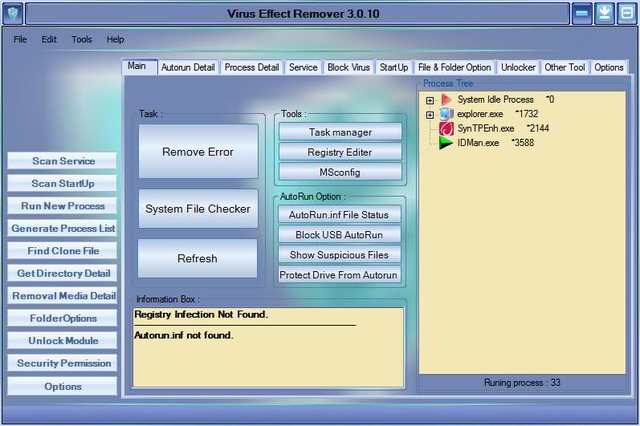The width and height of the screenshot is (640, 426).
Task: Click the IDMan.exe green icon
Action: pos(446,143)
